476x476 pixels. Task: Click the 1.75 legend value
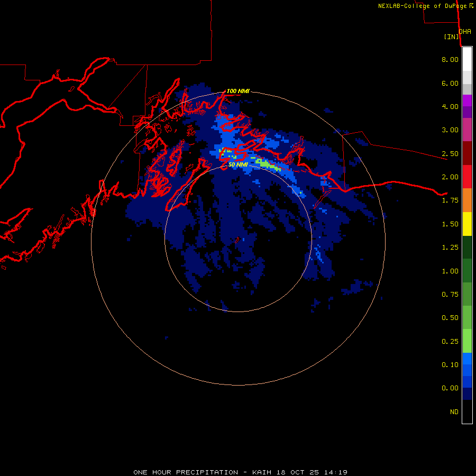(450, 200)
